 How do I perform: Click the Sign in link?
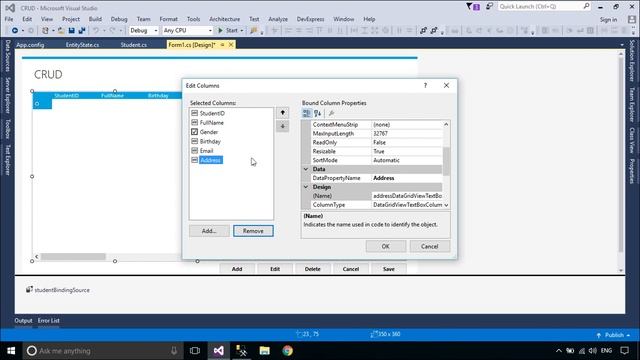[608, 20]
